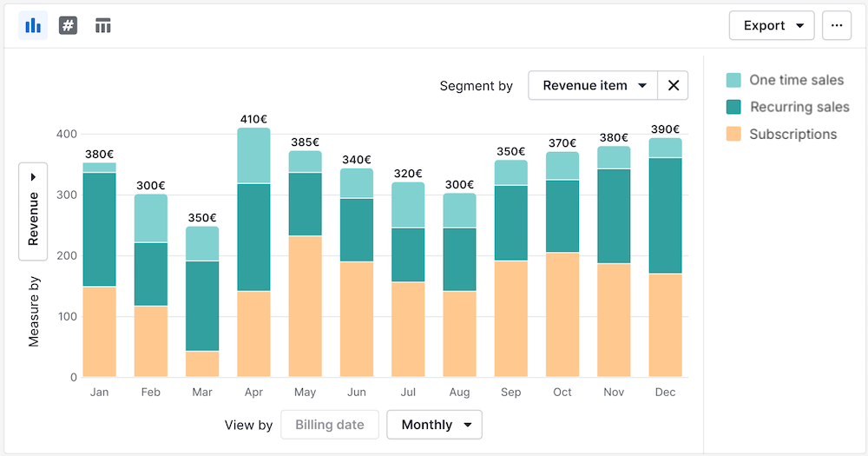Open the three-dot more options menu
868x456 pixels.
tap(837, 25)
